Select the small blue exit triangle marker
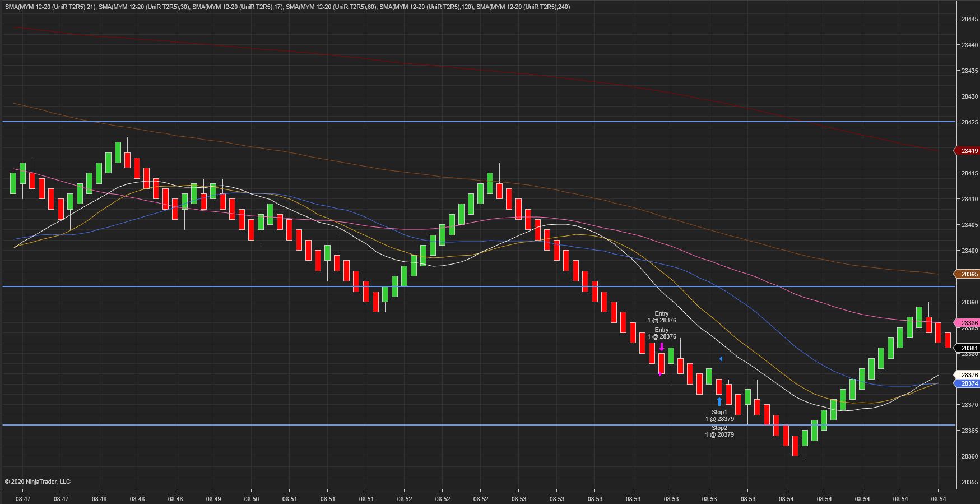Image resolution: width=980 pixels, height=504 pixels. click(721, 358)
